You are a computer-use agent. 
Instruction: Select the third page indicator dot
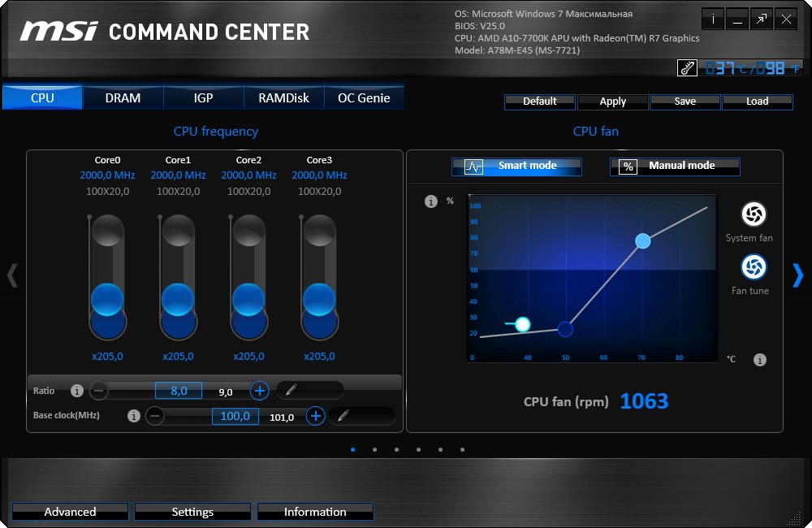tap(397, 450)
